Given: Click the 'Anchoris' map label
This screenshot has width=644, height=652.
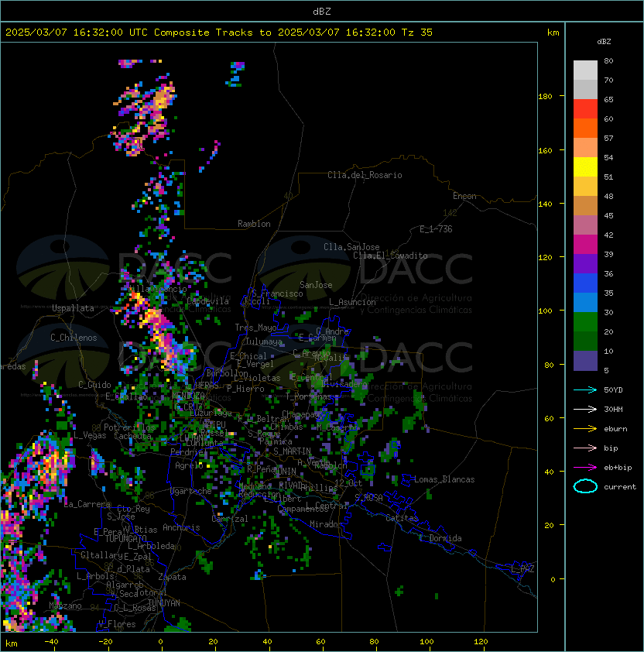Looking at the screenshot, I should coord(181,527).
